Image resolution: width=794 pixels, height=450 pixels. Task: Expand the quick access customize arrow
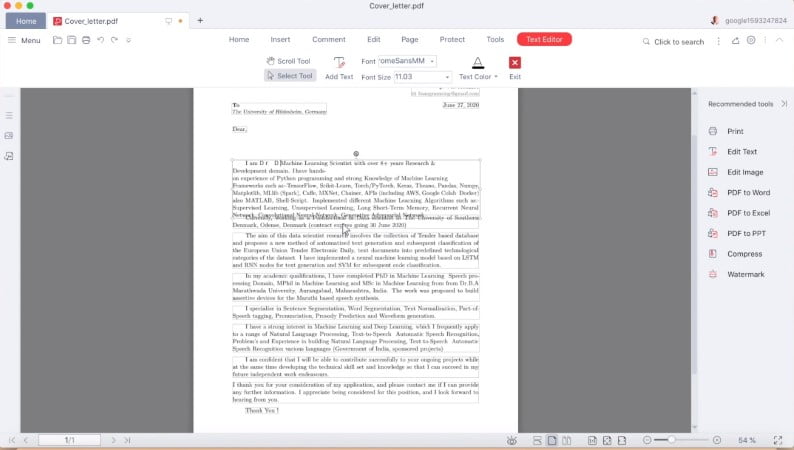point(129,40)
